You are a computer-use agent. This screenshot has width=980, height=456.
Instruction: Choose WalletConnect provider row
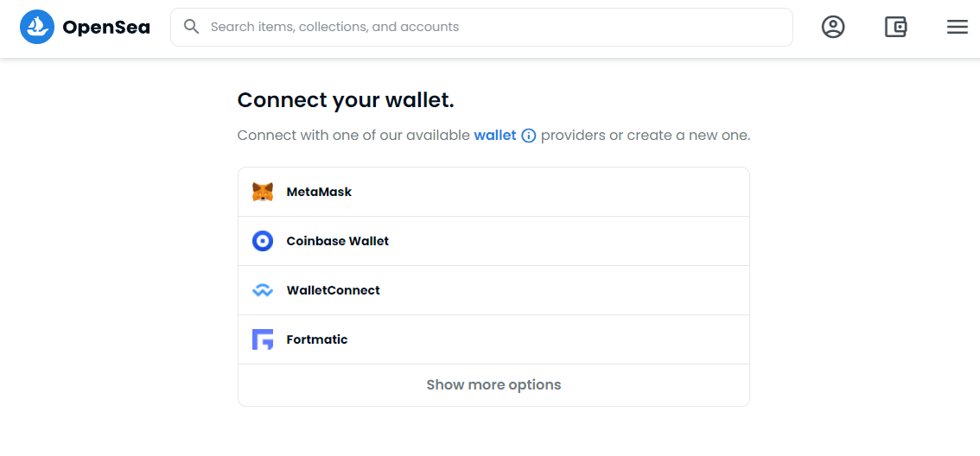pos(493,290)
